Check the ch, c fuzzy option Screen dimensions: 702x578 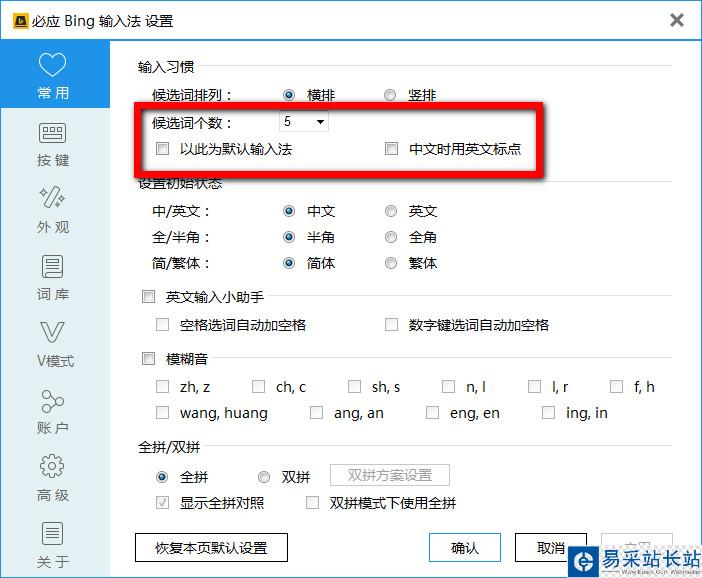(258, 386)
